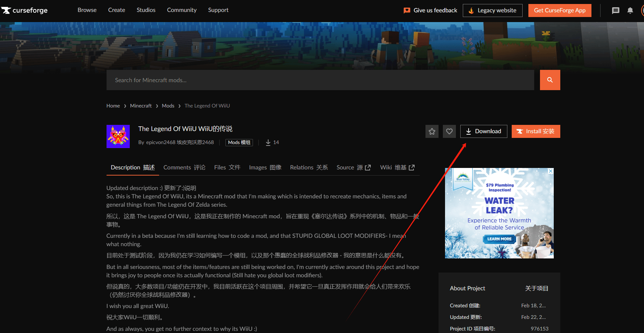Open the chat messages icon

(615, 10)
